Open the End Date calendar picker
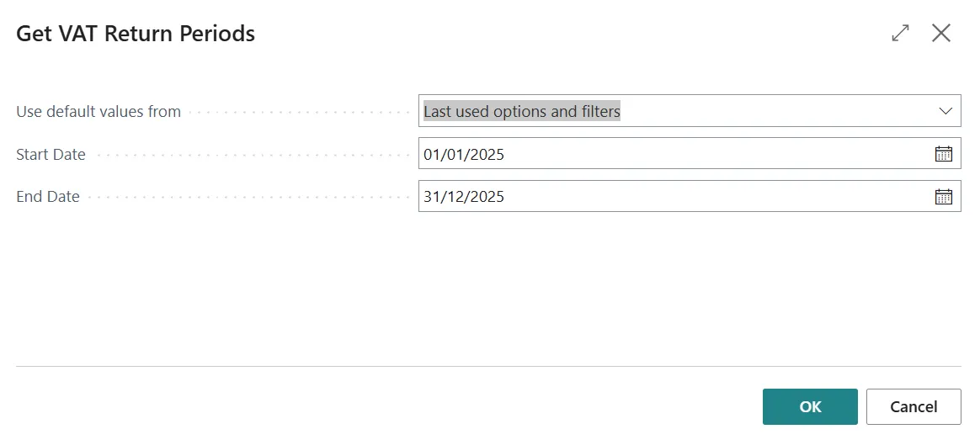 [943, 197]
